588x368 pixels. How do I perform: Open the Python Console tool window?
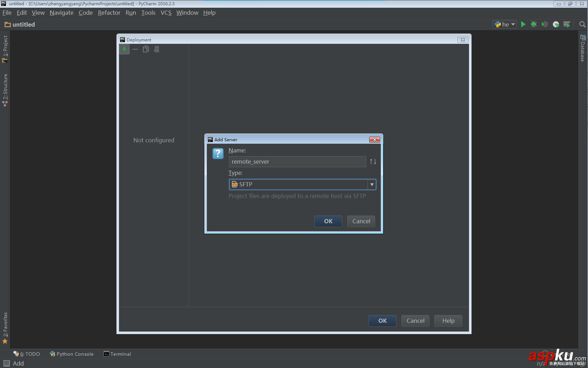71,354
